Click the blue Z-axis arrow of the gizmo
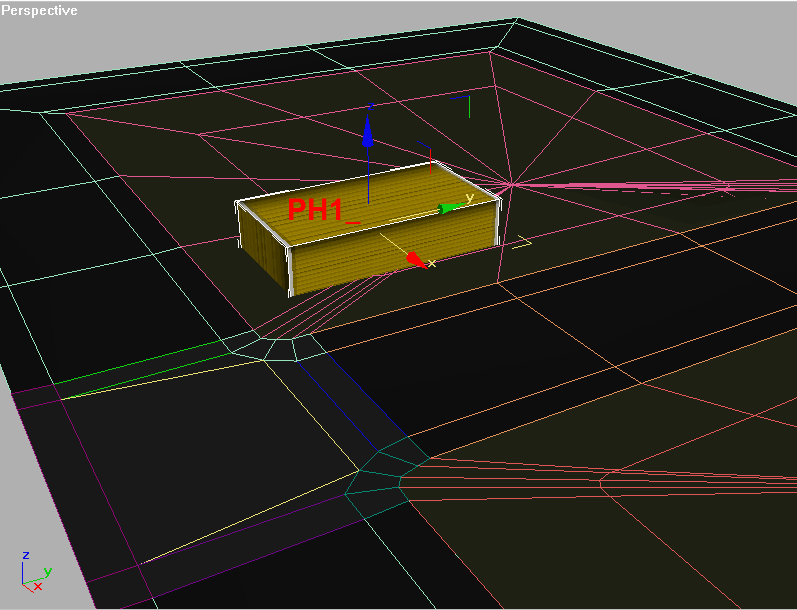This screenshot has height=610, width=797. point(368,135)
